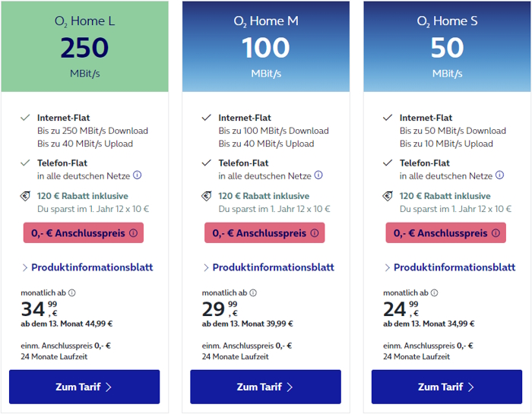Select the blue O2 Home M header
The image size is (532, 414).
265,46
